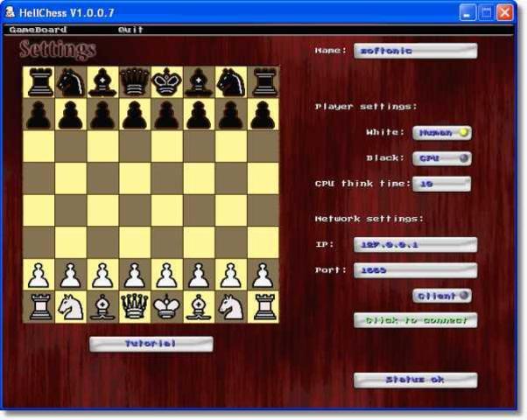The height and width of the screenshot is (420, 527).
Task: Pick the black bishop beside the black king
Action: [199, 82]
